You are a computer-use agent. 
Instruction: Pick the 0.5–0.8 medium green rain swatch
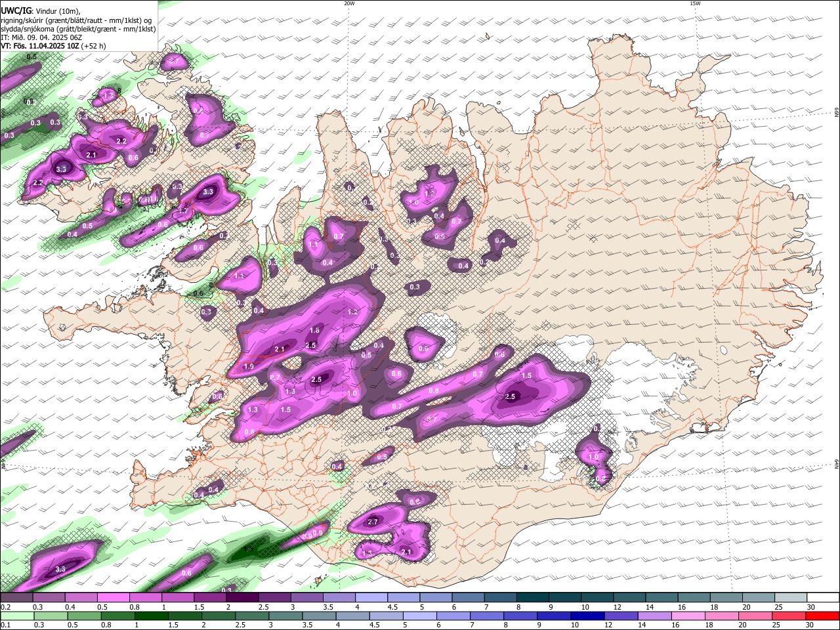coord(85,616)
